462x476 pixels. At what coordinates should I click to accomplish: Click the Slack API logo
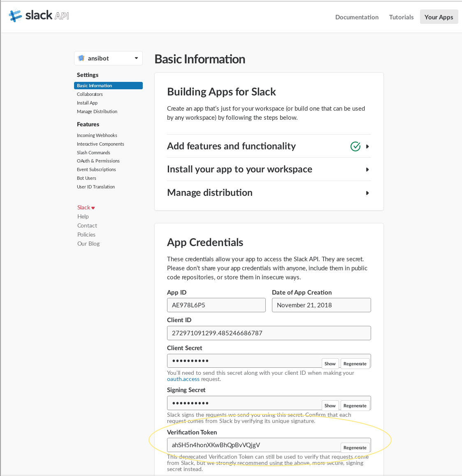[x=39, y=16]
